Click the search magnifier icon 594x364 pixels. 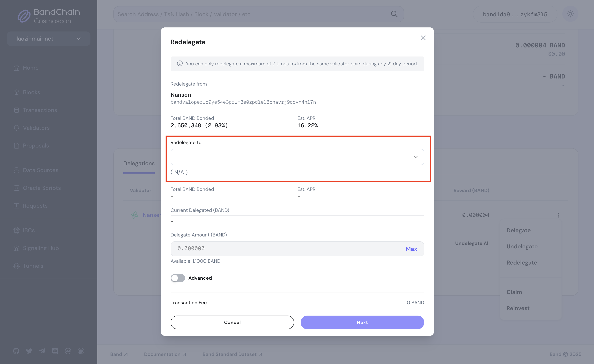[394, 14]
